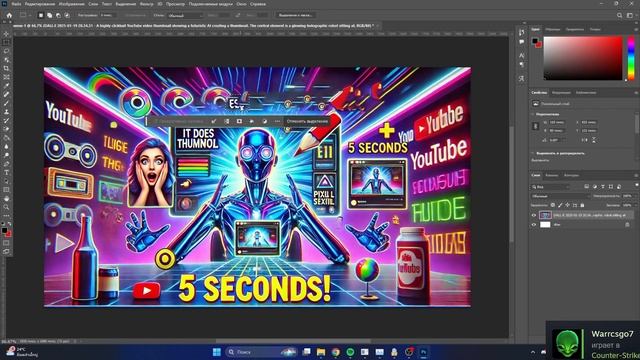Open Windows Start button
The image size is (640, 360).
point(217,352)
